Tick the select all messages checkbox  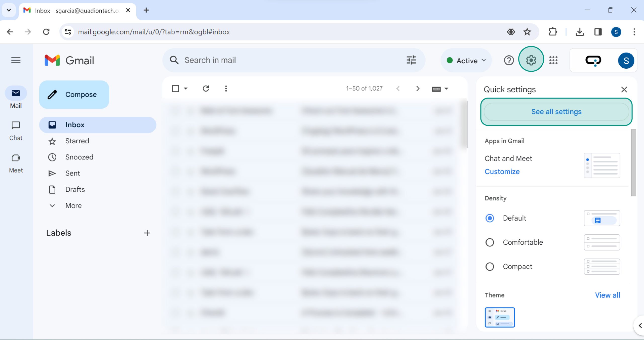pos(175,89)
